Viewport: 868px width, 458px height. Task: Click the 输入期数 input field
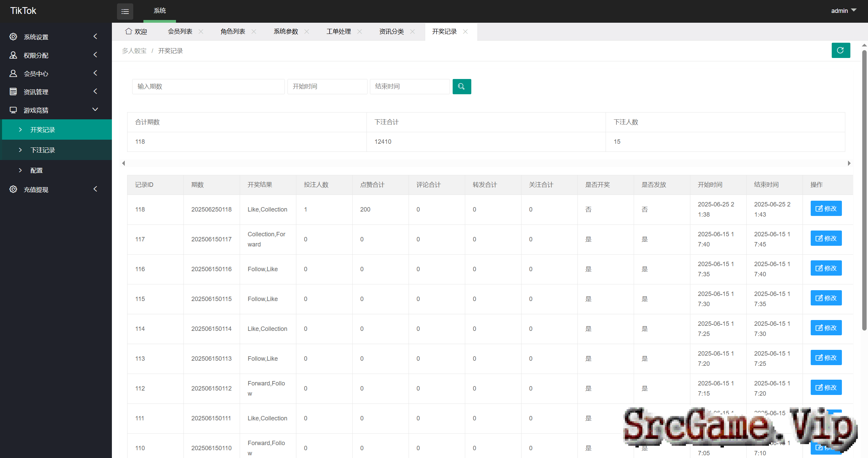208,86
